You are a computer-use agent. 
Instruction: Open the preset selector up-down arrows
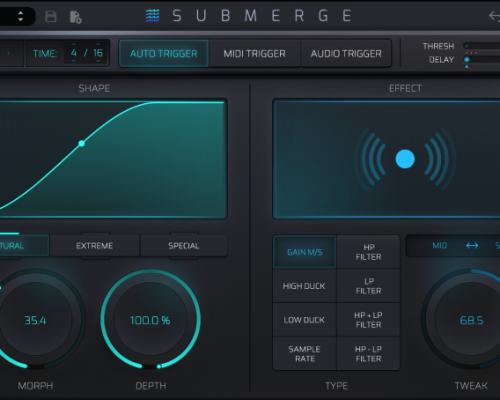[x=21, y=16]
